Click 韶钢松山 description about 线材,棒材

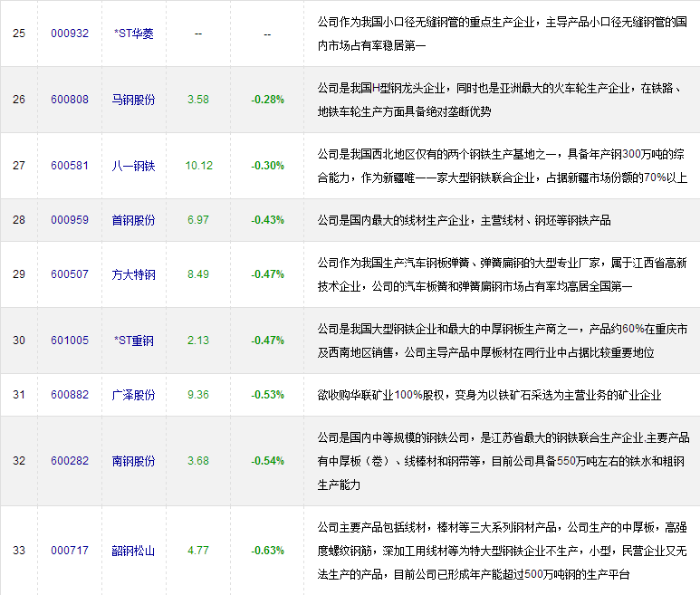point(503,551)
